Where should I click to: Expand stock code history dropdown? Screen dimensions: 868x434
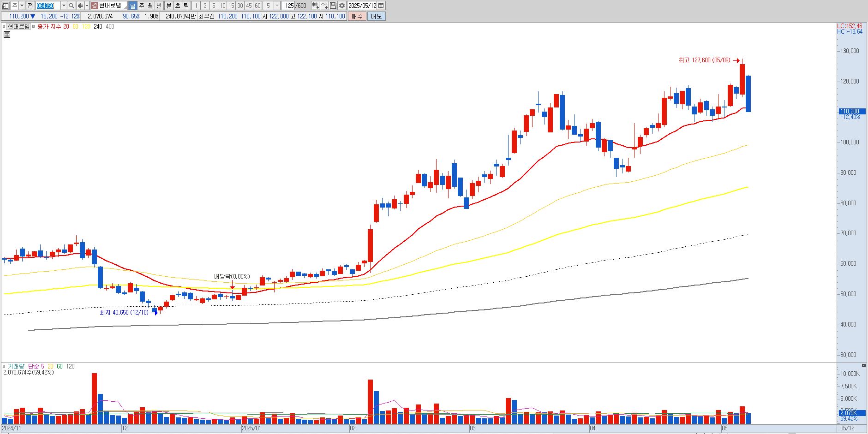(64, 6)
